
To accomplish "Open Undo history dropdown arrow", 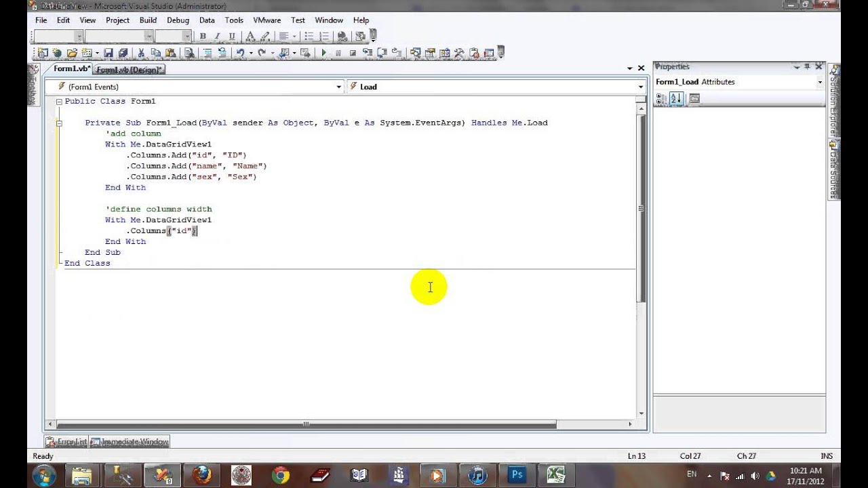I will 251,53.
